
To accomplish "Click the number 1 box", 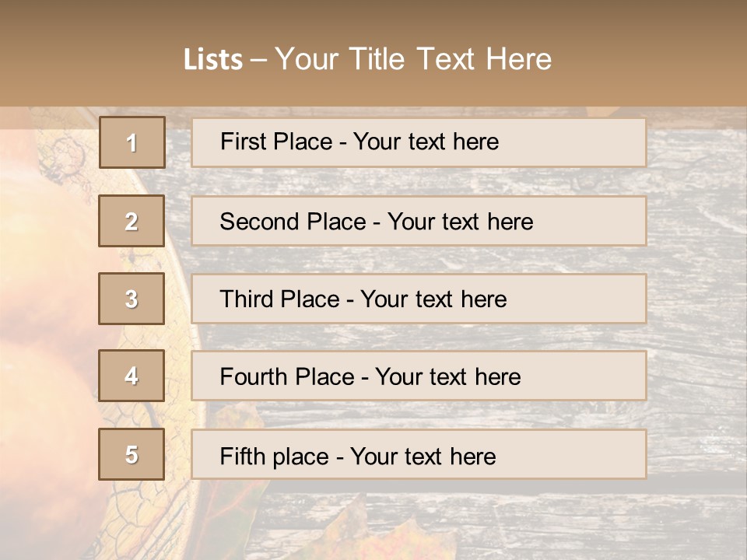I will (x=132, y=142).
